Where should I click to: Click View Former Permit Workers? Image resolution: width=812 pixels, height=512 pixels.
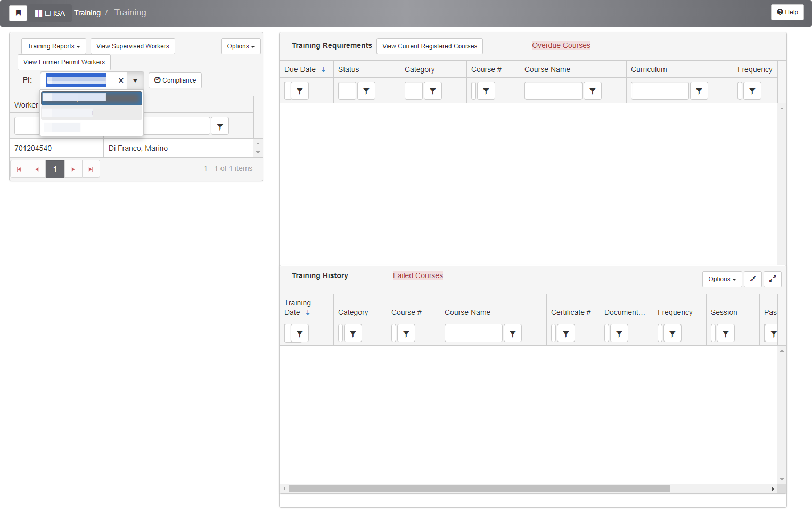tap(64, 62)
